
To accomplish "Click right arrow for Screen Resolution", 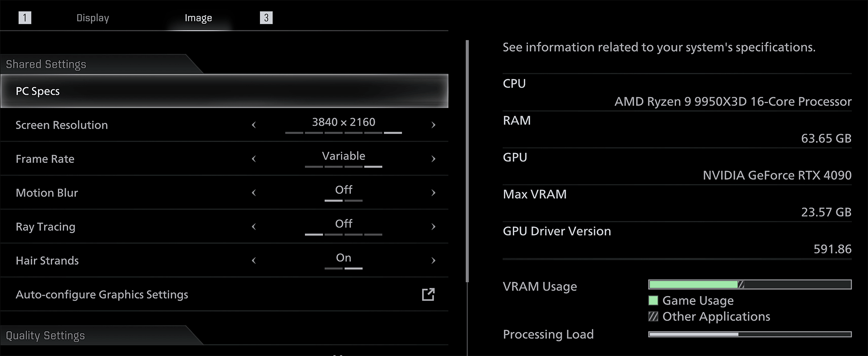I will pyautogui.click(x=433, y=125).
